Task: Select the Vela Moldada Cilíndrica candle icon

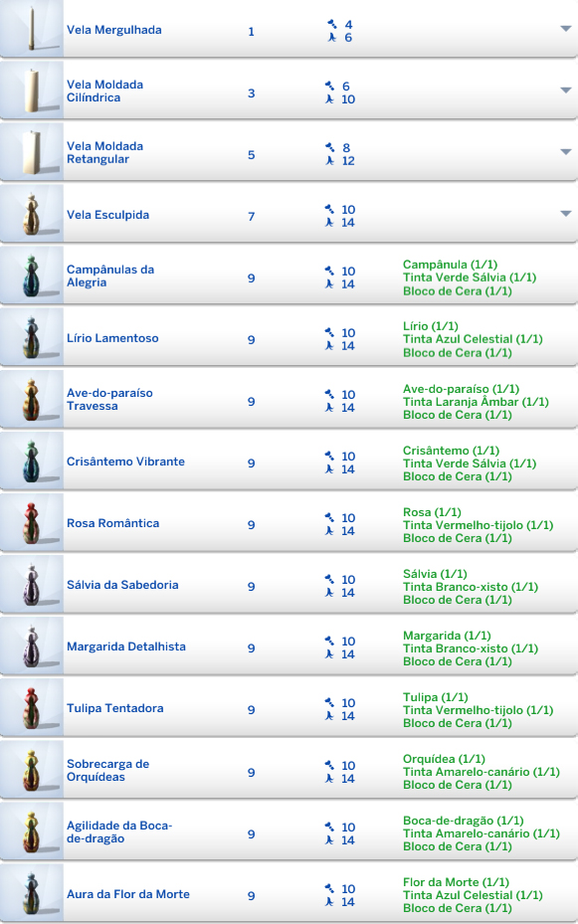Action: click(32, 91)
